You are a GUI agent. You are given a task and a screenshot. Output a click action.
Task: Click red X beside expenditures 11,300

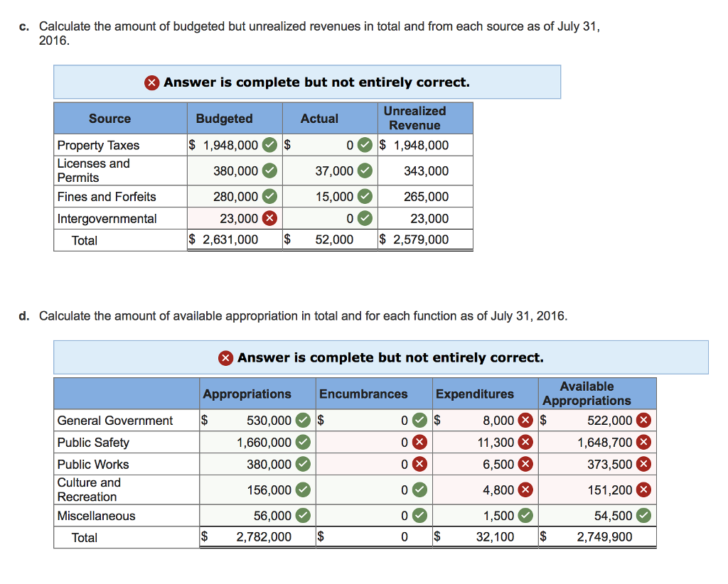click(x=525, y=442)
